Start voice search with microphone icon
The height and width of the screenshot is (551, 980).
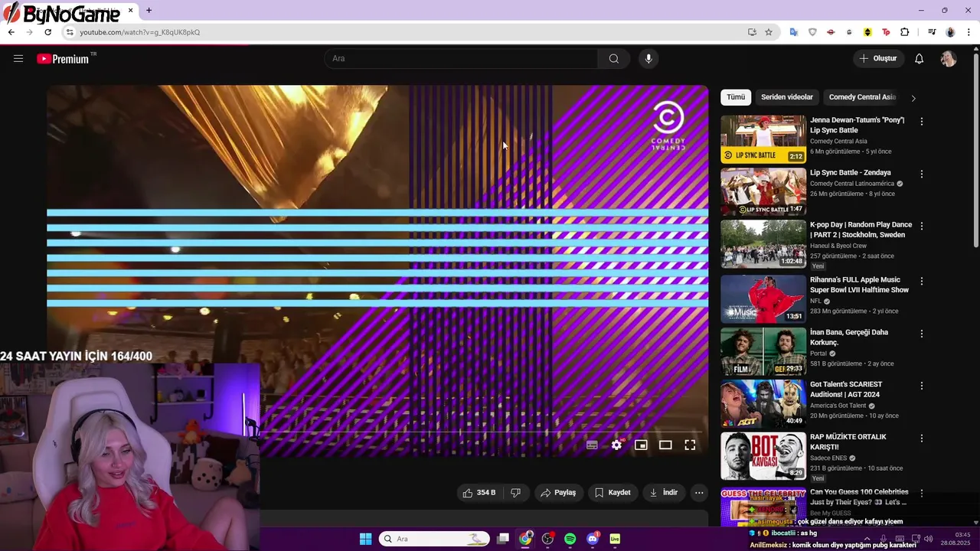(648, 59)
